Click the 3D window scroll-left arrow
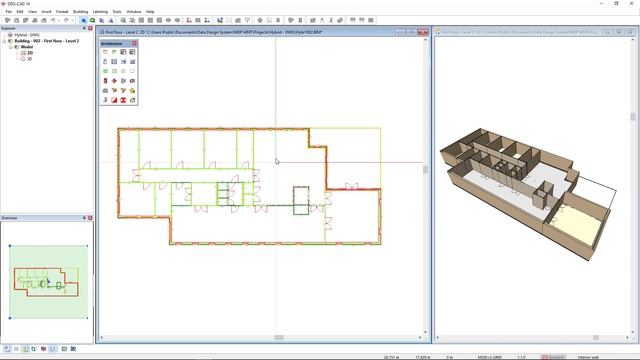Image resolution: width=640 pixels, height=360 pixels. [438, 338]
